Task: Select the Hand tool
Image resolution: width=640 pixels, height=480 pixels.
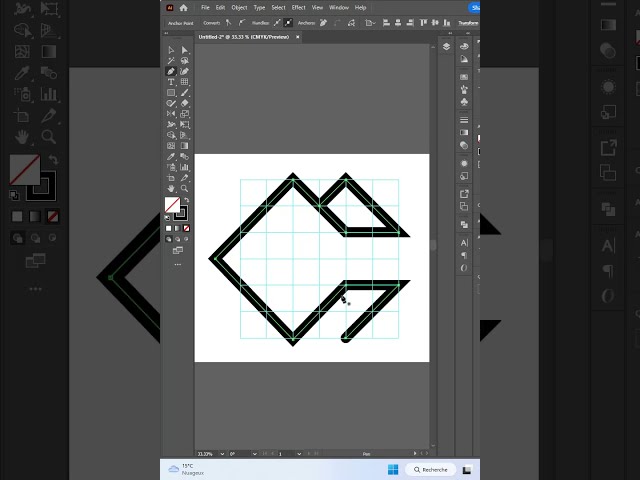Action: pos(171,189)
